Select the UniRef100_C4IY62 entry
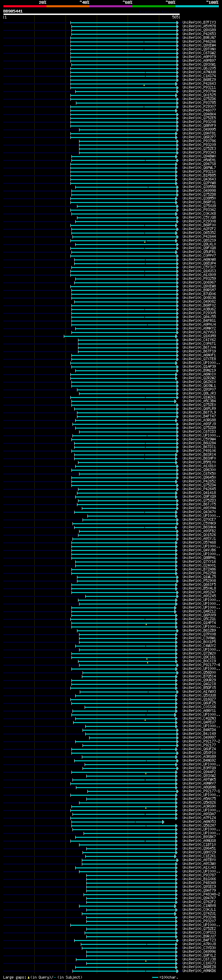Viewport: 222px width, 980px height. (199, 340)
